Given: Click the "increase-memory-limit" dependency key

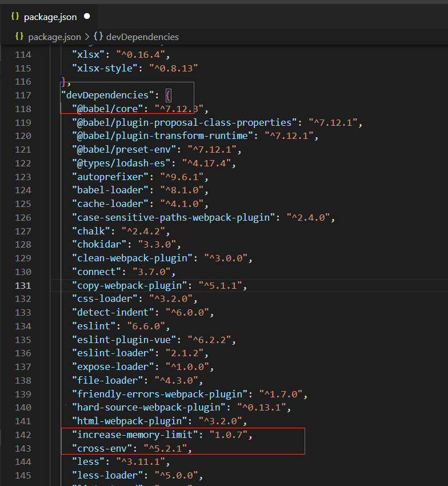Looking at the screenshot, I should click(x=135, y=435).
